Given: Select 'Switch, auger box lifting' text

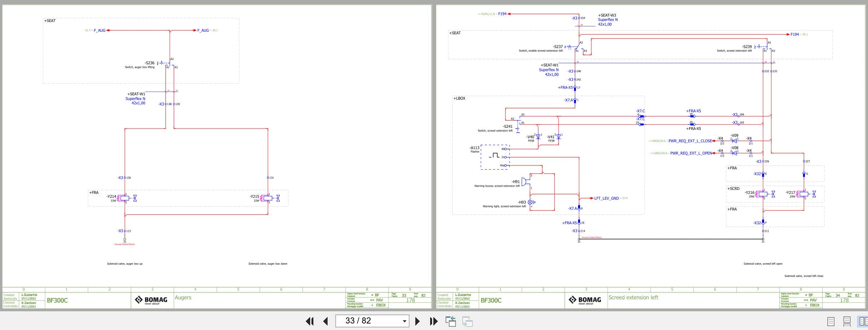Looking at the screenshot, I should tap(140, 67).
